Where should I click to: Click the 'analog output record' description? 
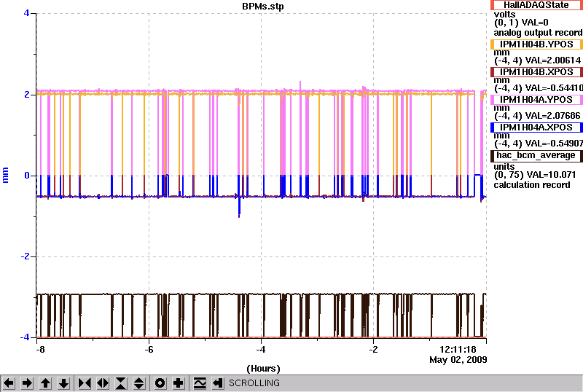tap(538, 33)
